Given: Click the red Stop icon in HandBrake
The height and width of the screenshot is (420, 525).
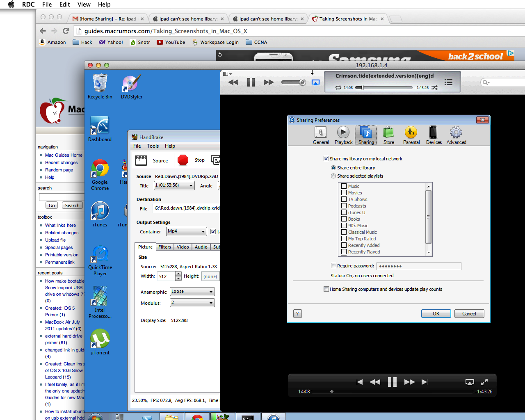Looking at the screenshot, I should (183, 160).
